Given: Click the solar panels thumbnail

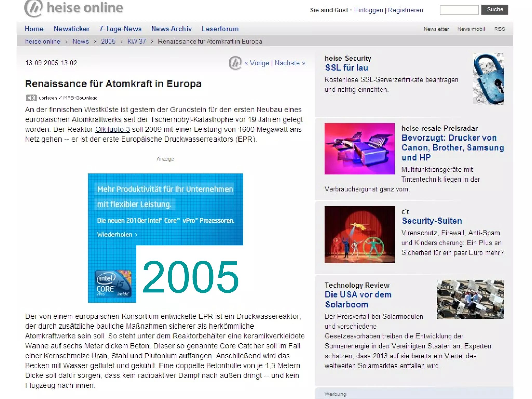Looking at the screenshot, I should (470, 299).
